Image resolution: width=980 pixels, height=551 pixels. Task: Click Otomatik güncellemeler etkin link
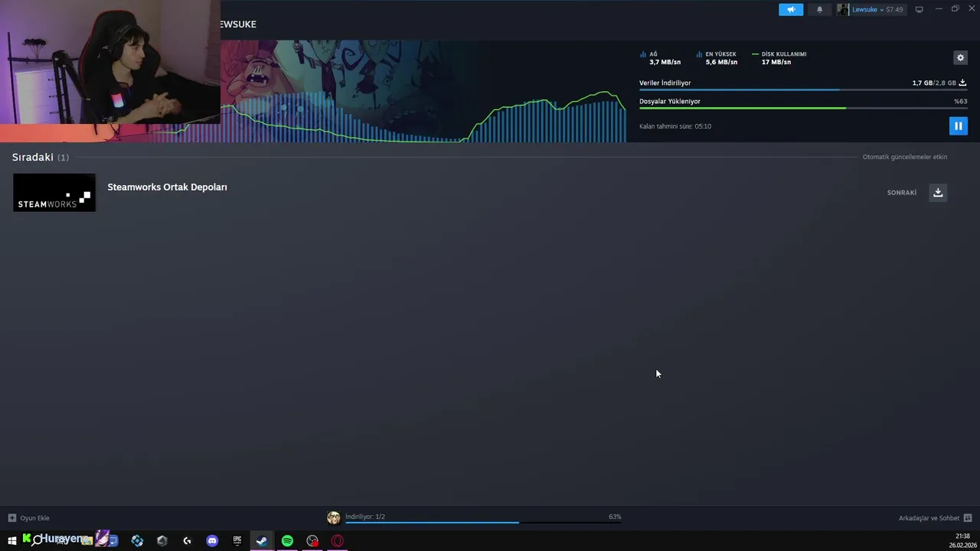[x=905, y=157]
